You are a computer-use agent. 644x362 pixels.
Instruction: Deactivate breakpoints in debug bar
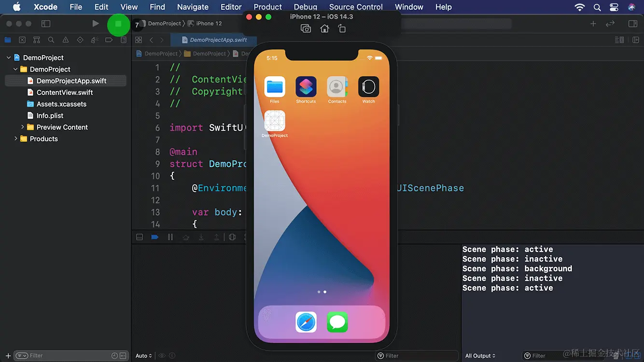(x=155, y=237)
